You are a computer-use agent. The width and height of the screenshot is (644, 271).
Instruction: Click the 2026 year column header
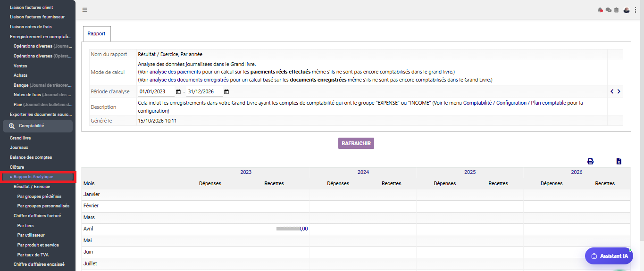[x=577, y=172]
